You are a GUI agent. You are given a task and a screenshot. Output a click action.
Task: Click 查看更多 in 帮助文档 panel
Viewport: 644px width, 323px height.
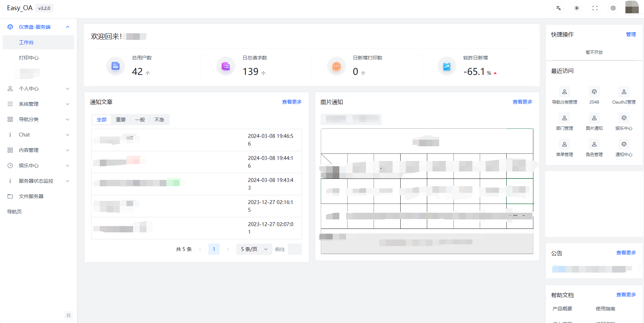626,295
